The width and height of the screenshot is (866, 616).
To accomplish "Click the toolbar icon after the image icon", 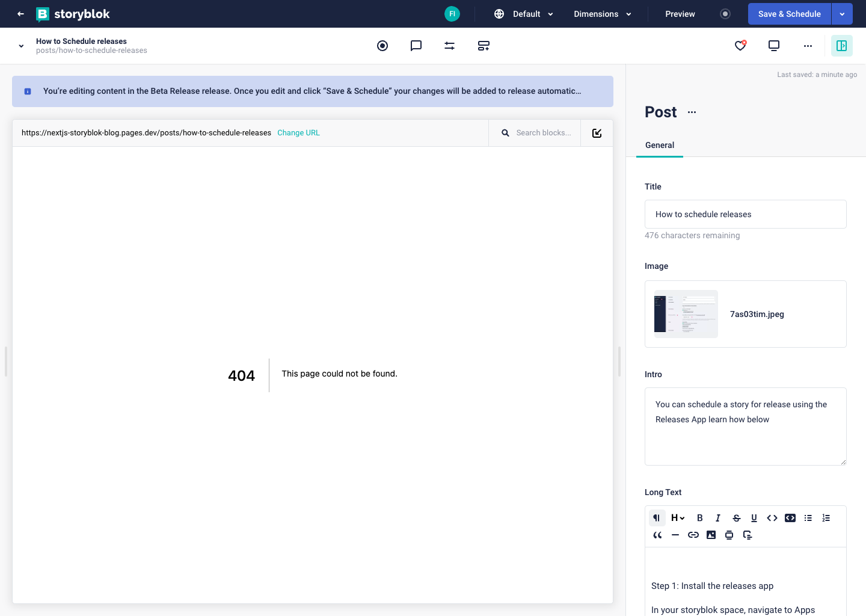I will (729, 535).
